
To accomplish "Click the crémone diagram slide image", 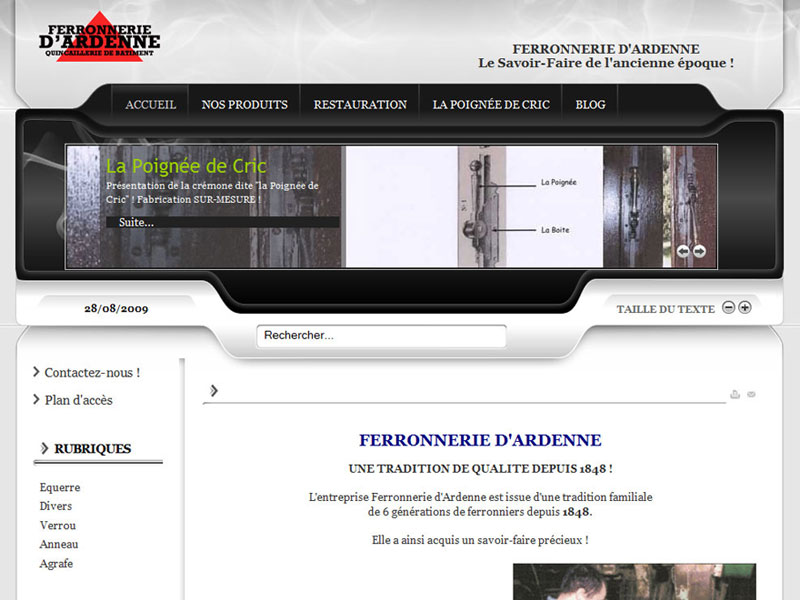I will [474, 207].
